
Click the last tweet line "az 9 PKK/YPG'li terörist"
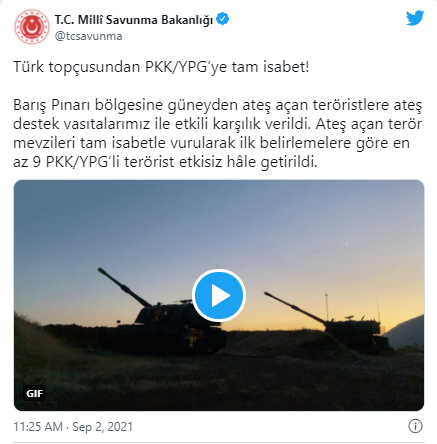tap(94, 162)
